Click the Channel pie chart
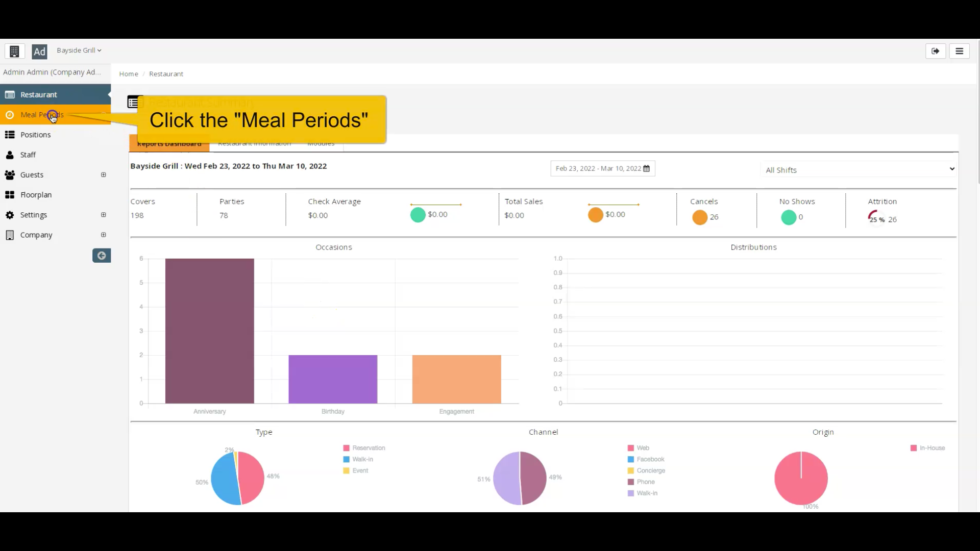The image size is (980, 551). click(x=520, y=478)
